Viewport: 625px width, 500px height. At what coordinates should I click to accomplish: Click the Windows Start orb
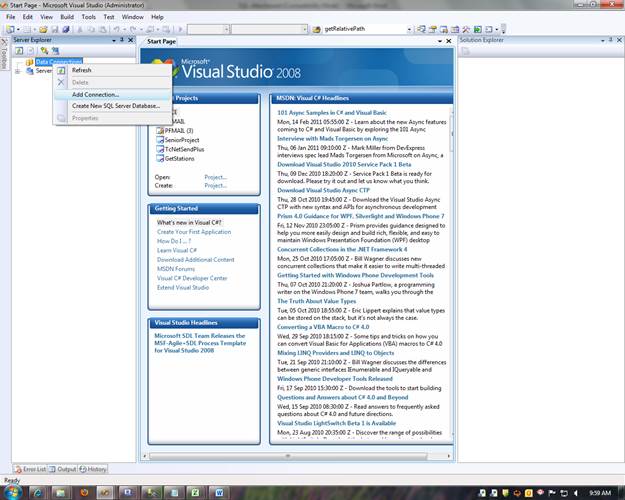coord(12,491)
